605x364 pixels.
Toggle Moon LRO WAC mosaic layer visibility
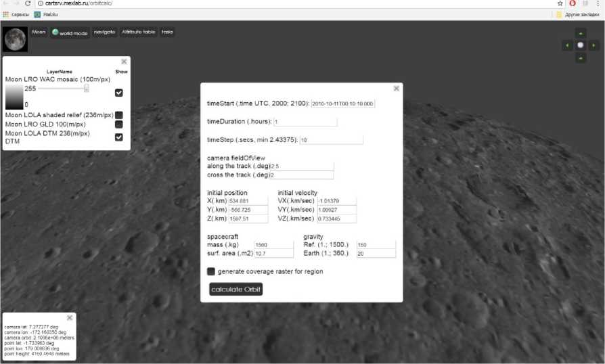pos(119,93)
